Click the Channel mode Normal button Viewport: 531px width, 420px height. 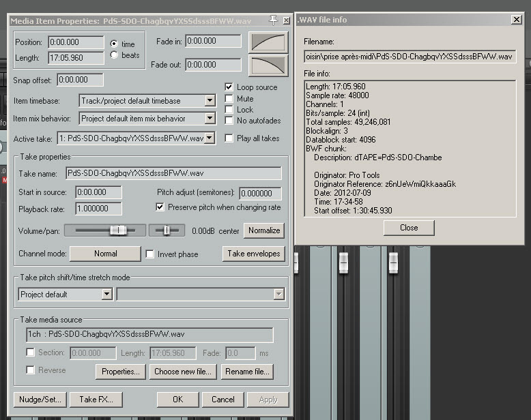(105, 254)
